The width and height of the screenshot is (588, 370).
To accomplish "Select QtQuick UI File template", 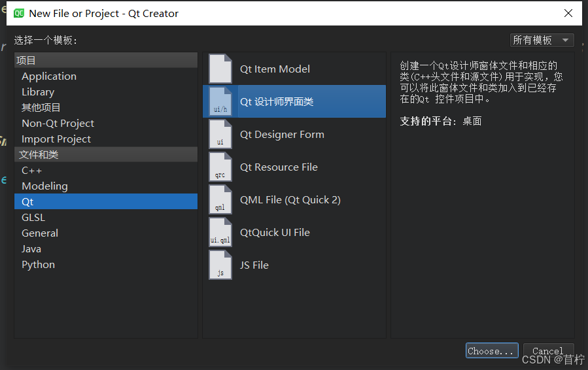I will (294, 233).
